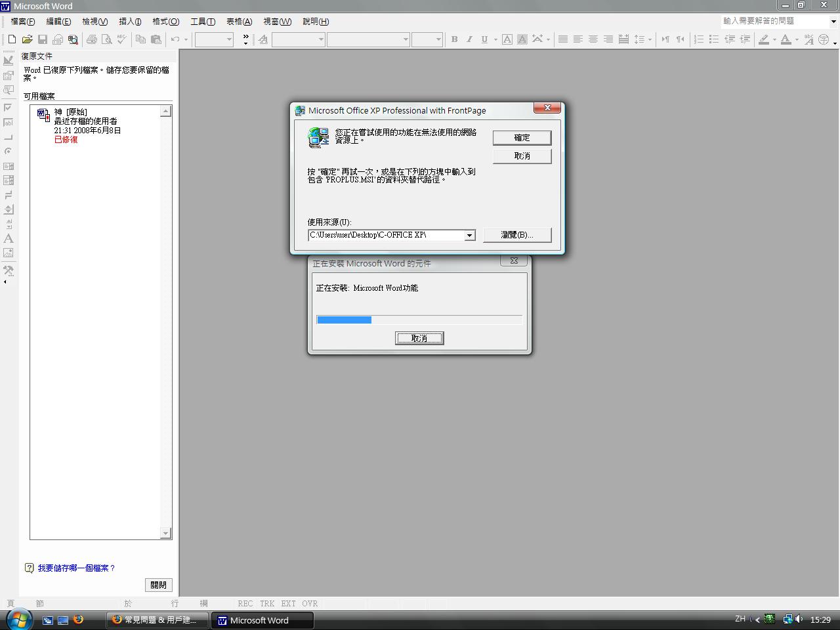840x630 pixels.
Task: Click the Open file folder icon
Action: 27,39
